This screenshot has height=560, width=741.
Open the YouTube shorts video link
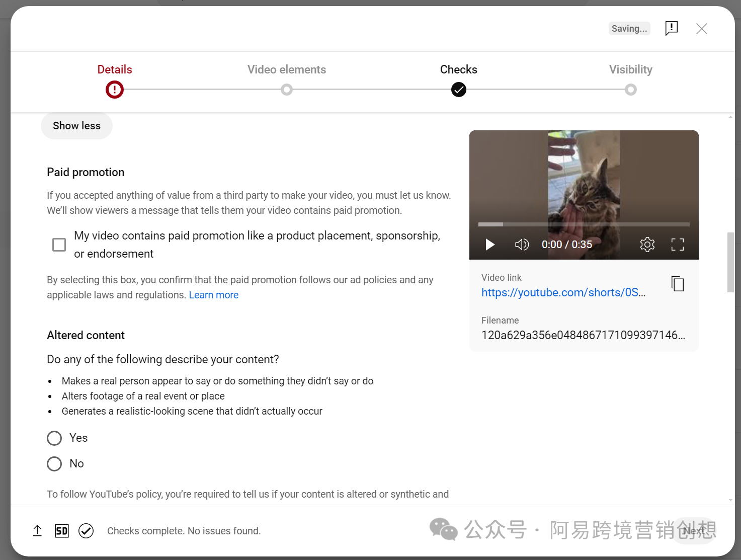click(563, 293)
